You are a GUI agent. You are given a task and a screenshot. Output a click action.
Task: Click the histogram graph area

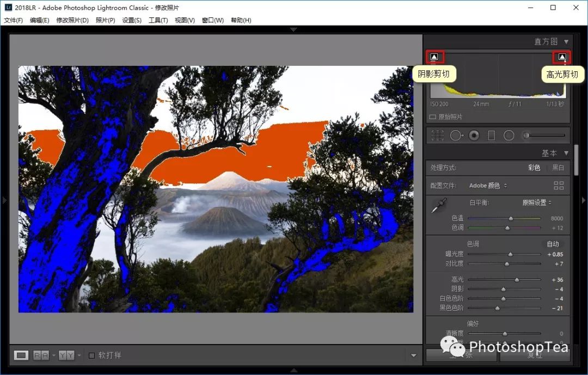coord(498,75)
